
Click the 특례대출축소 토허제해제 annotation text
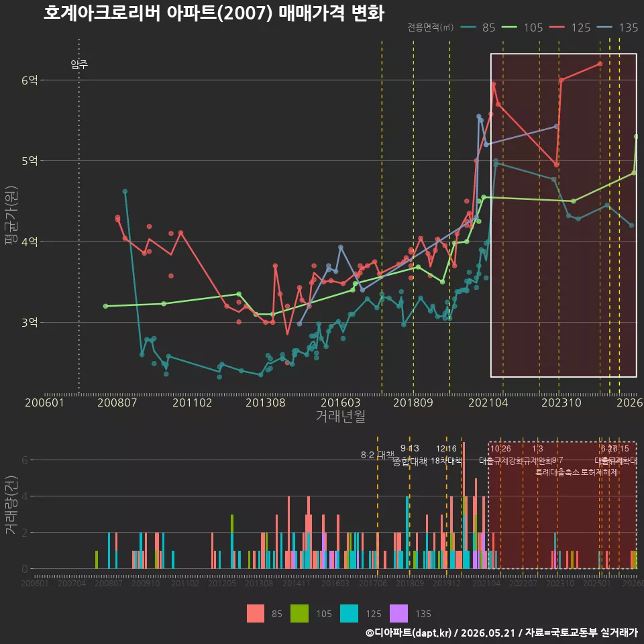[577, 472]
